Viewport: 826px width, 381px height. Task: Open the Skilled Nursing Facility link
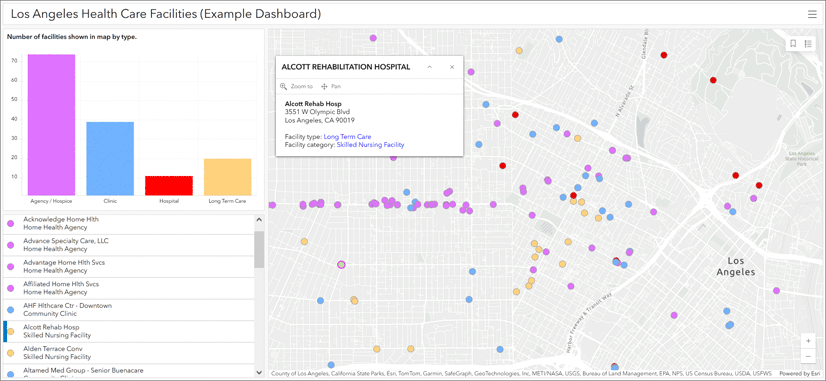click(370, 144)
